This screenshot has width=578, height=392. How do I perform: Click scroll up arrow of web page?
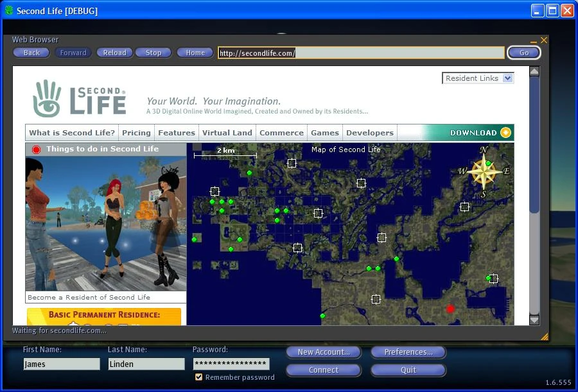tap(534, 71)
